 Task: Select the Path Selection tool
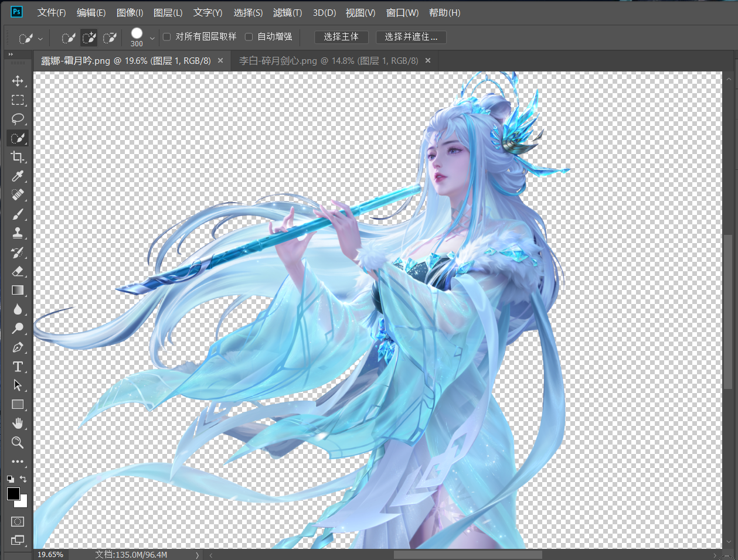point(18,385)
